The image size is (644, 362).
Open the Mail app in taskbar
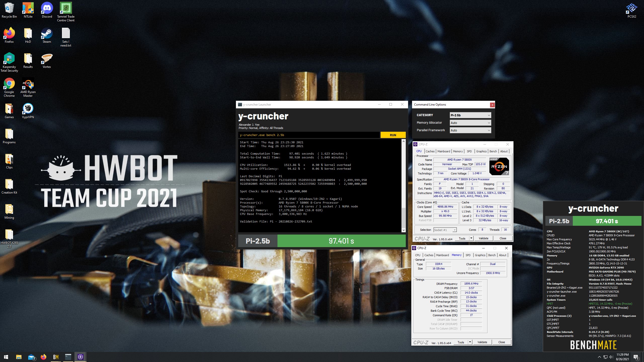click(31, 357)
